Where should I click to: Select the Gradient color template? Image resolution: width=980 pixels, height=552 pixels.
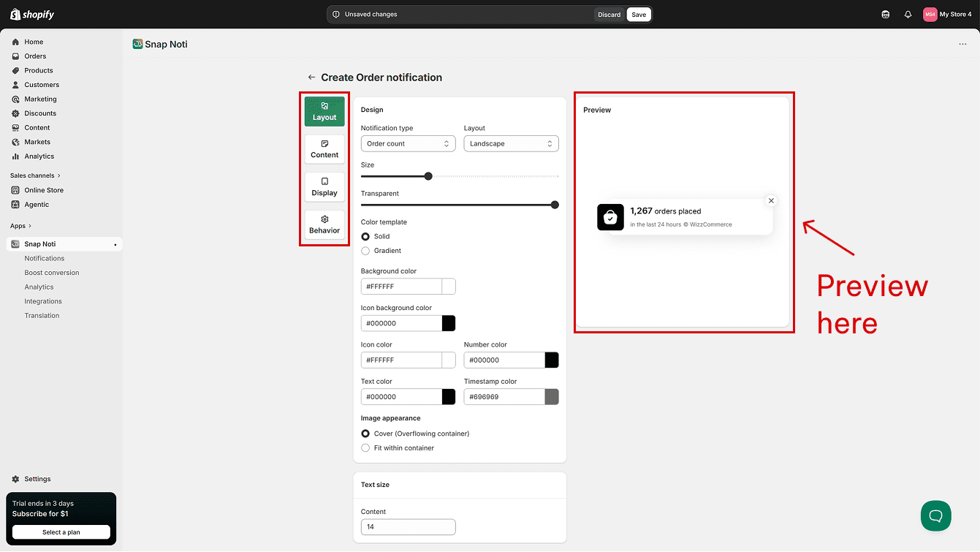(365, 251)
